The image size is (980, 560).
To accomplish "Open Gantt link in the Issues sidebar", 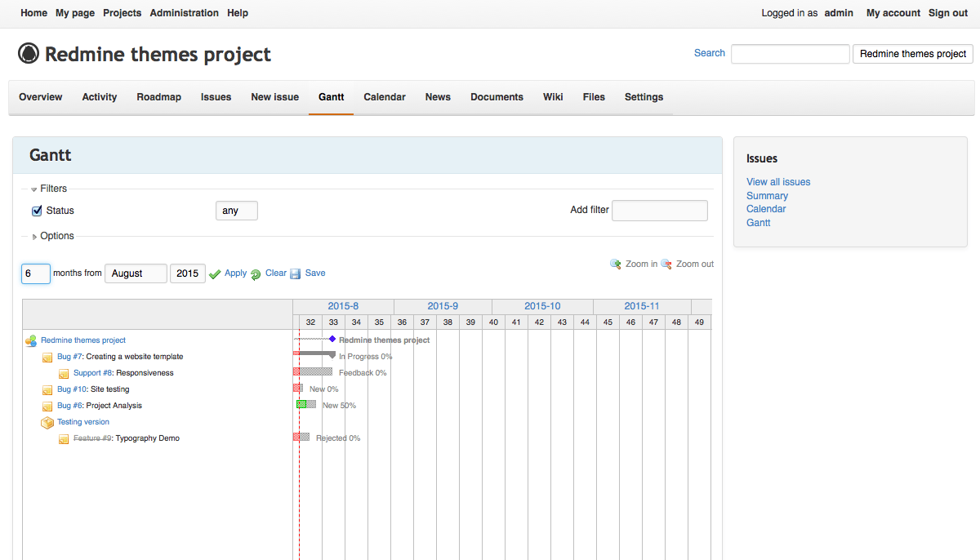I will [758, 223].
